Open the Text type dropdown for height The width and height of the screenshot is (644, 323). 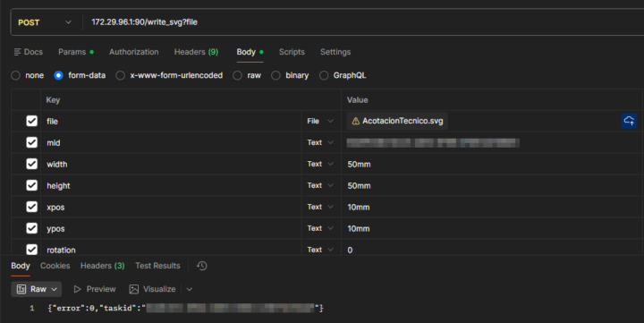point(320,185)
